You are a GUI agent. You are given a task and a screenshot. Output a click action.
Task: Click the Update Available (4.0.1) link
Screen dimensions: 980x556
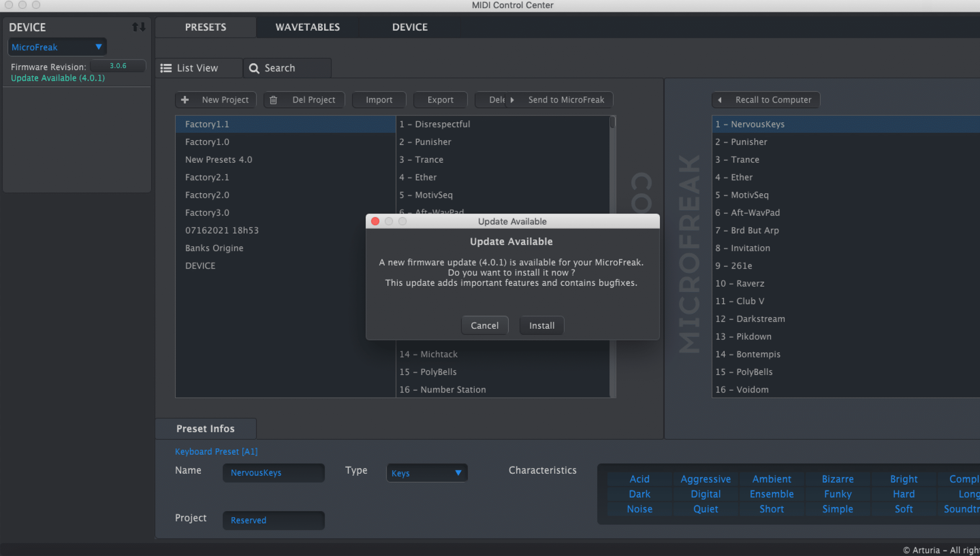(x=58, y=78)
